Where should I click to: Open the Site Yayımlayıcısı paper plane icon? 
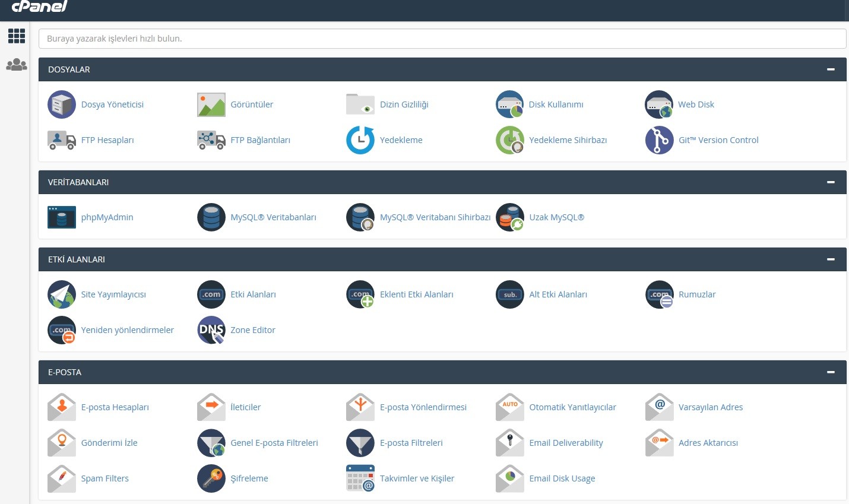[x=62, y=294]
